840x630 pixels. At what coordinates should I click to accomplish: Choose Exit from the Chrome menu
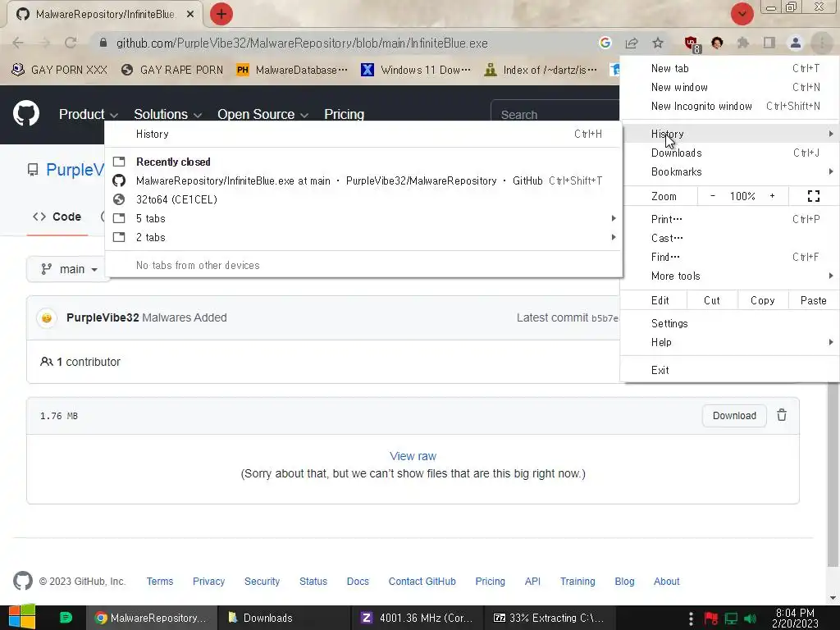729,370
